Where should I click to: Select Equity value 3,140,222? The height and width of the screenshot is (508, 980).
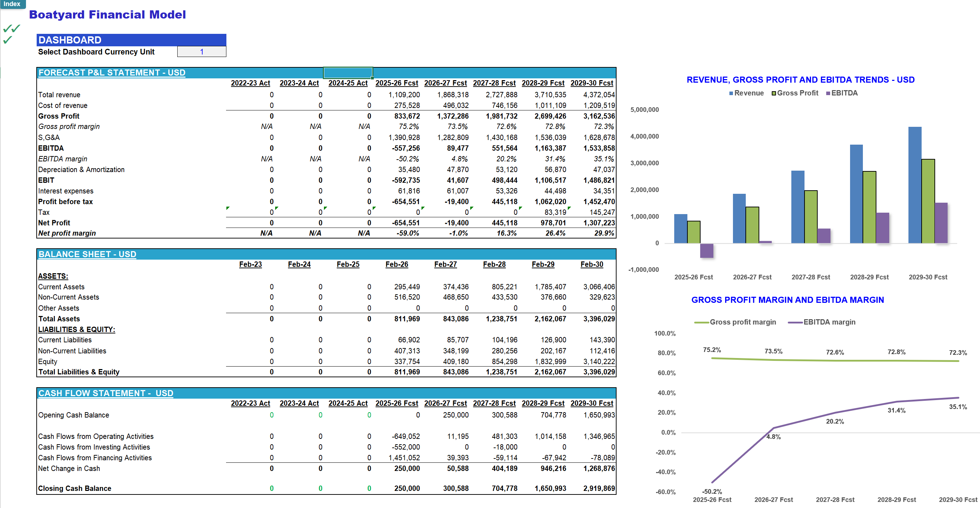pos(599,361)
